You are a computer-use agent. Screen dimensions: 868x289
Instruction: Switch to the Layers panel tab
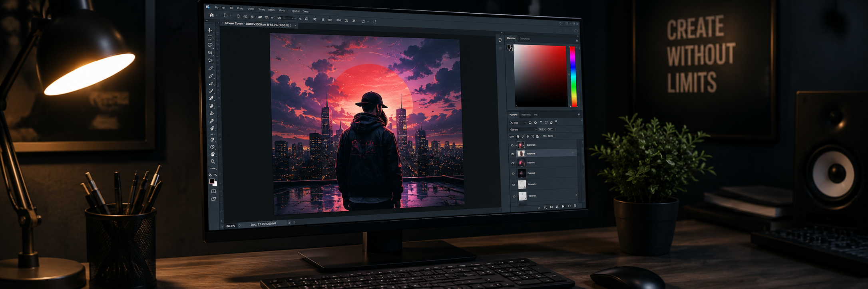(x=514, y=115)
